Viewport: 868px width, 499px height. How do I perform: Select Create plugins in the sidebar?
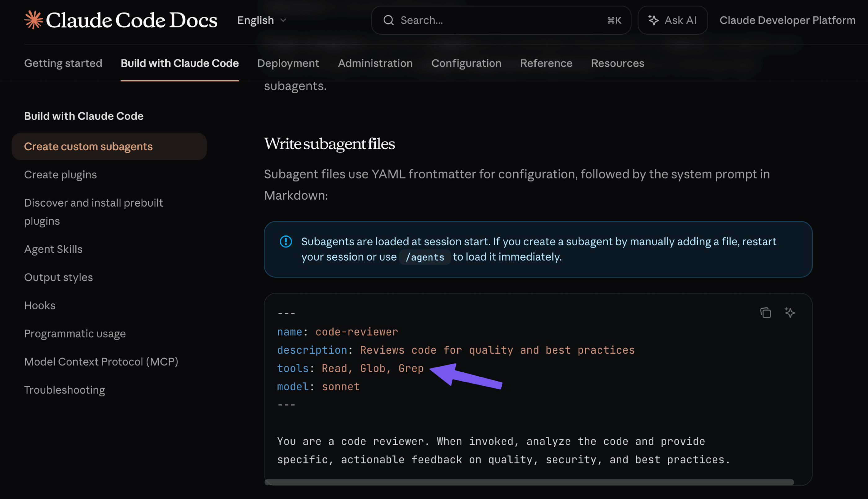click(60, 174)
